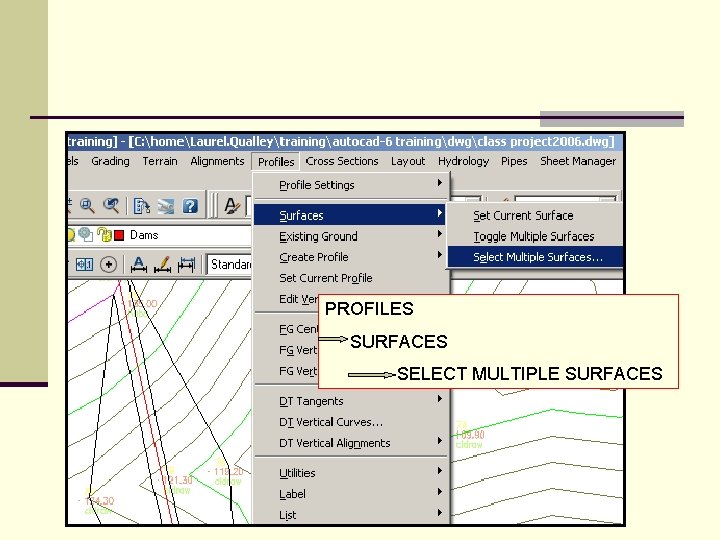Viewport: 720px width, 540px height.
Task: Open the Hydrology menu
Action: (463, 161)
